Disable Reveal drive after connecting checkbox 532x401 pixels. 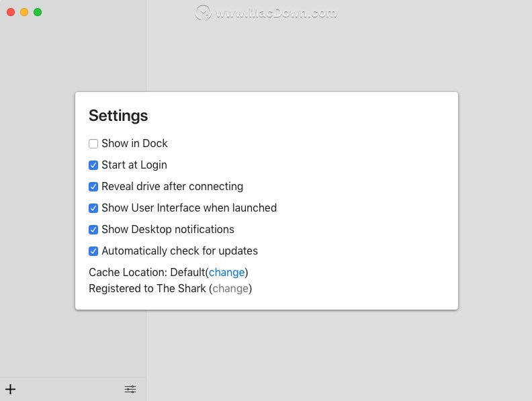tap(93, 187)
